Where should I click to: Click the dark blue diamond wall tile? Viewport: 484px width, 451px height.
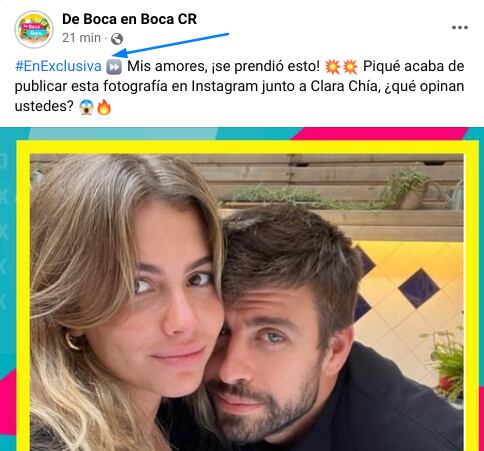[x=419, y=288]
